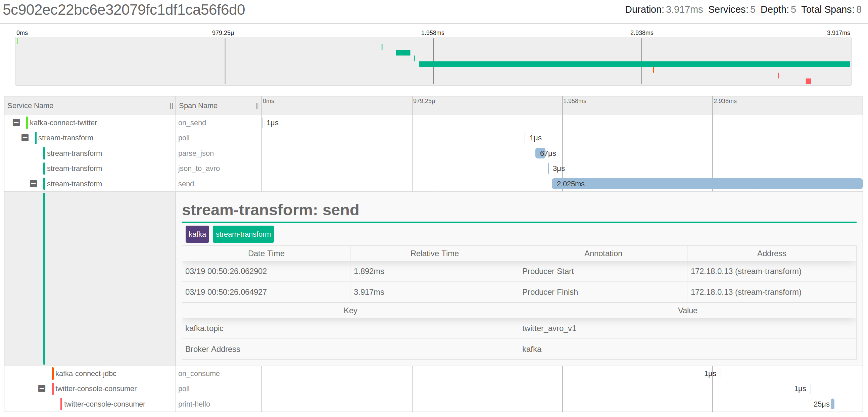Click the Service Name column resize handle
868x417 pixels.
click(x=171, y=106)
